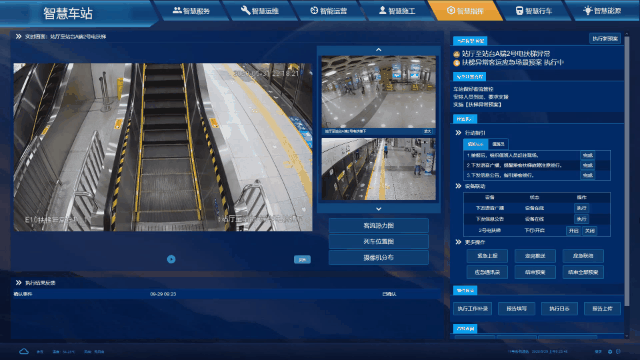Collapse the 更多操作 section double-chevron
The image size is (640, 360).
click(458, 242)
